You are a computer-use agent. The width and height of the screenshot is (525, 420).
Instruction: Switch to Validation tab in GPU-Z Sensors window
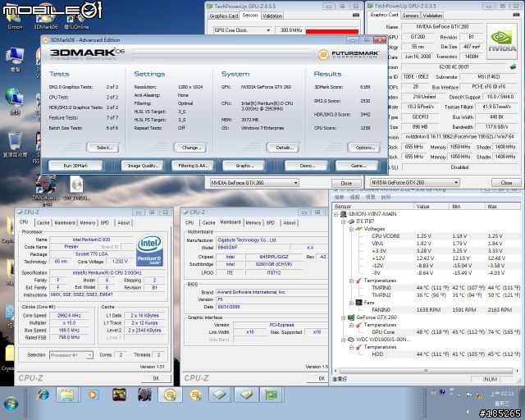point(272,16)
